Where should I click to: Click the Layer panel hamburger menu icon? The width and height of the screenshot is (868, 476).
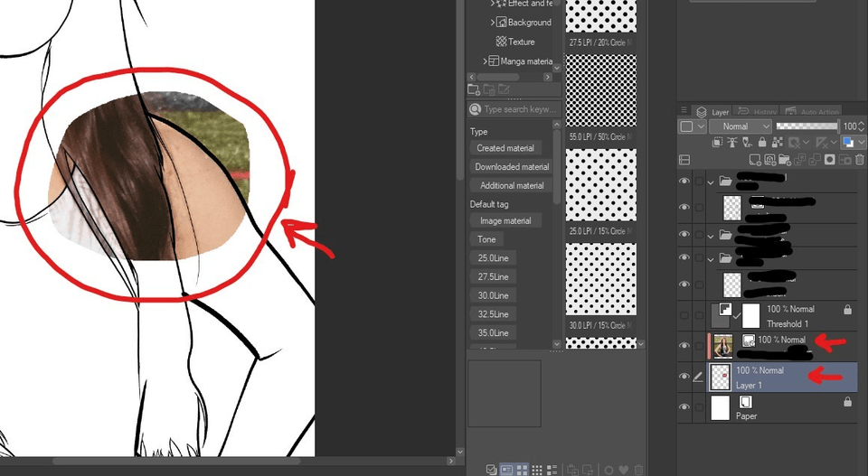point(684,109)
